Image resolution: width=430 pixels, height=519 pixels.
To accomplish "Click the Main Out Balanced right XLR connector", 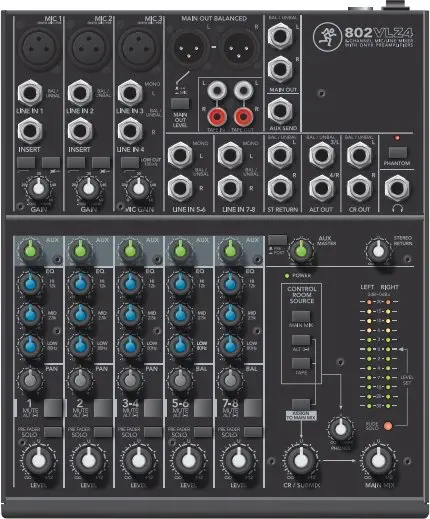I will pyautogui.click(x=239, y=48).
